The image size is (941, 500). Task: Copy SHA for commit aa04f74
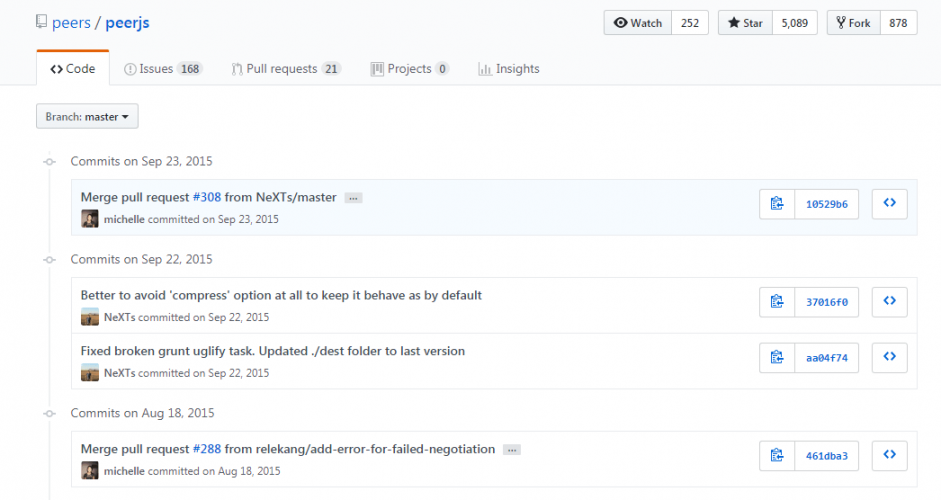(777, 358)
